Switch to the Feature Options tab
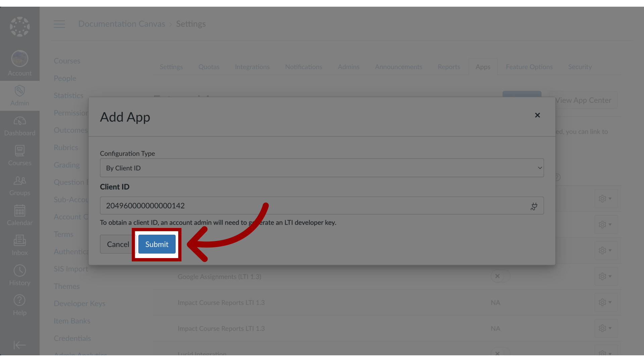Image resolution: width=644 pixels, height=362 pixels. point(529,67)
